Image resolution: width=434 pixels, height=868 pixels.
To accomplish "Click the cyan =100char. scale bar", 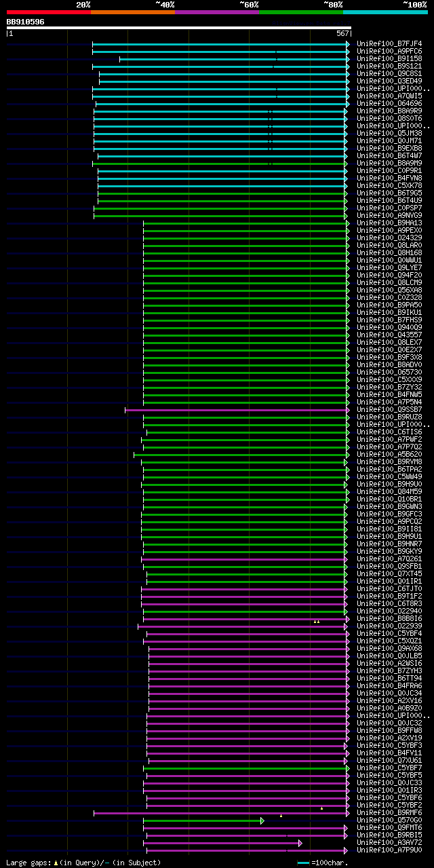I will [x=303, y=863].
